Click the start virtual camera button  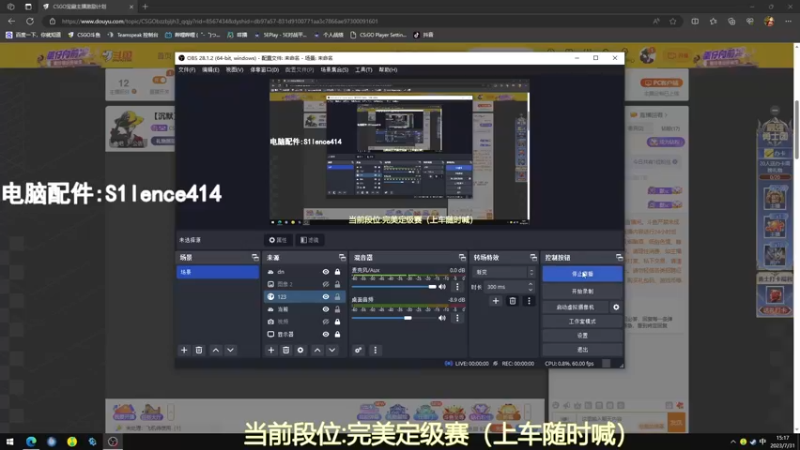click(x=576, y=307)
